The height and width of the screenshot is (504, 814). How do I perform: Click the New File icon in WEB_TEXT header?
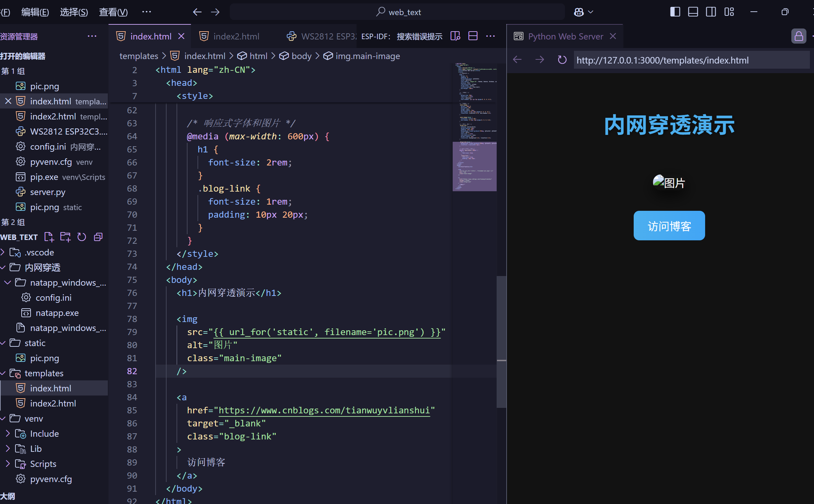[x=49, y=237]
